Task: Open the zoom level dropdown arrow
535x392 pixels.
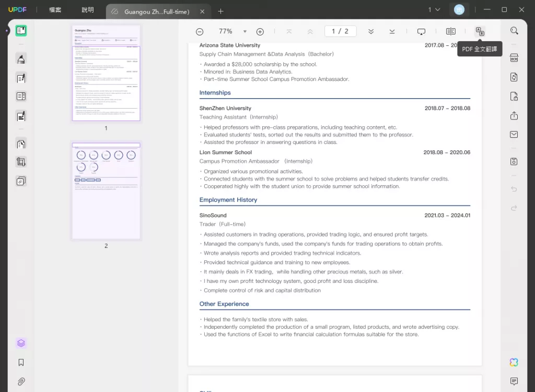Action: tap(245, 32)
